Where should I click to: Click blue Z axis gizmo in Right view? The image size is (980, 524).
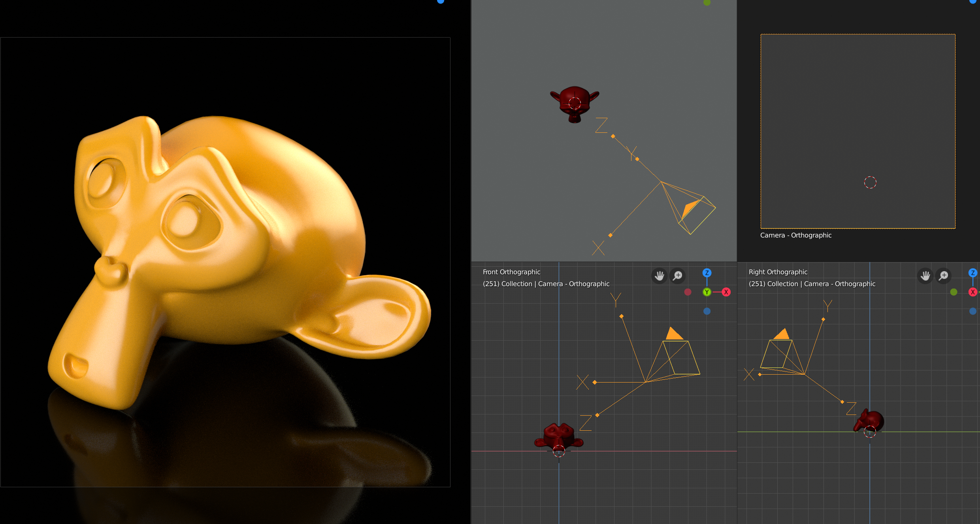(972, 273)
